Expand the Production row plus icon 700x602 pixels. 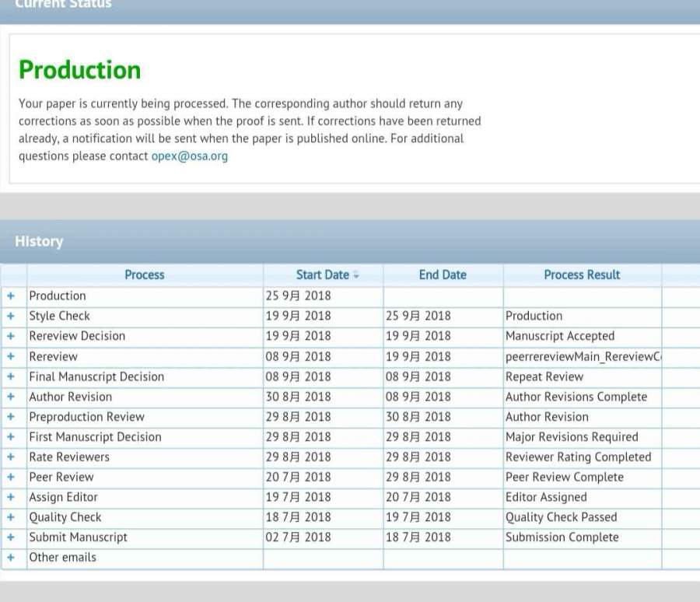(11, 296)
